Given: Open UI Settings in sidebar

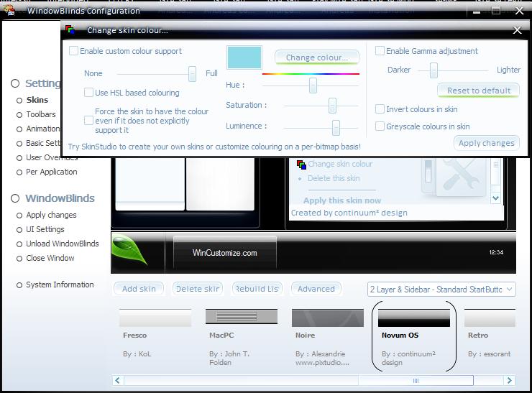Looking at the screenshot, I should (x=40, y=230).
